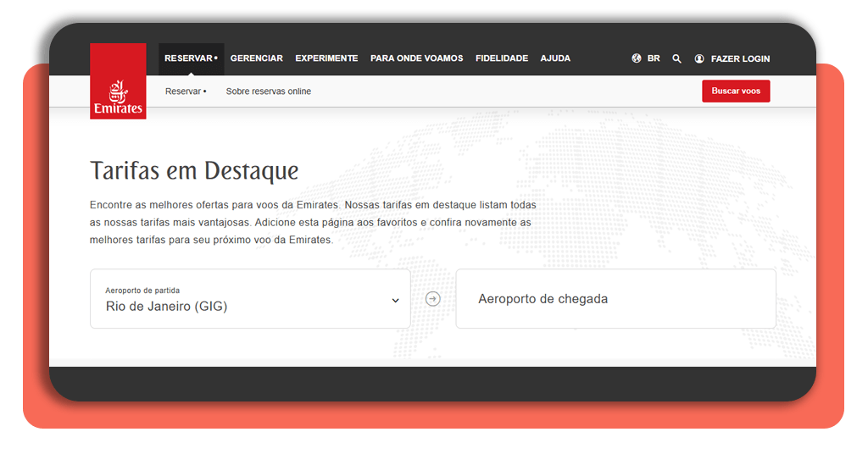Click the user profile icon
The width and height of the screenshot is (868, 454).
pos(699,58)
